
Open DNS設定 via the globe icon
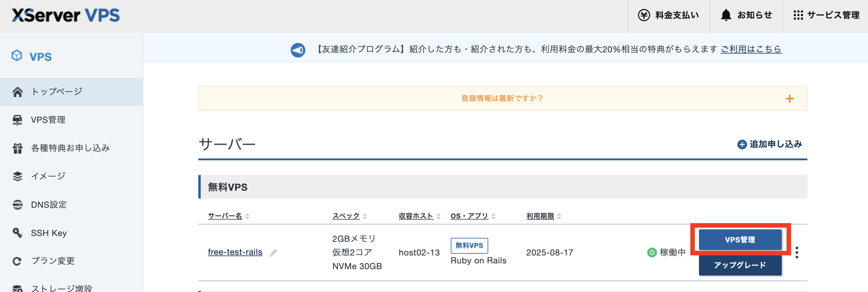tap(18, 204)
